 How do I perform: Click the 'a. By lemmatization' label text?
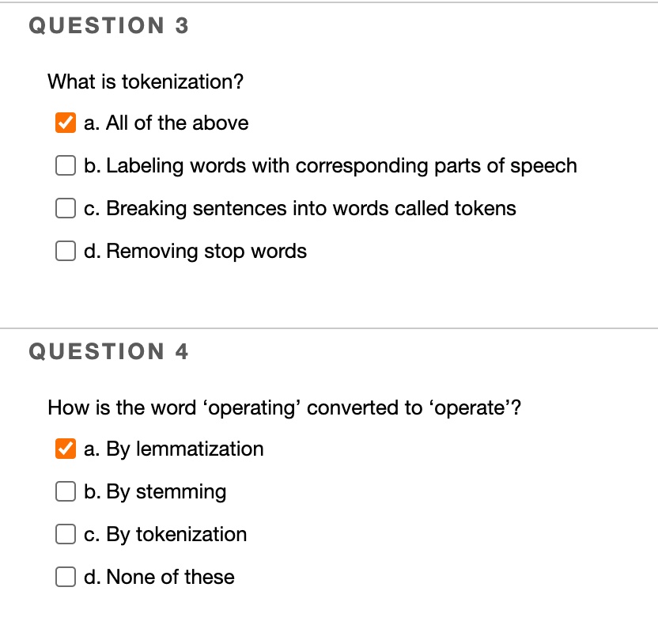click(173, 449)
